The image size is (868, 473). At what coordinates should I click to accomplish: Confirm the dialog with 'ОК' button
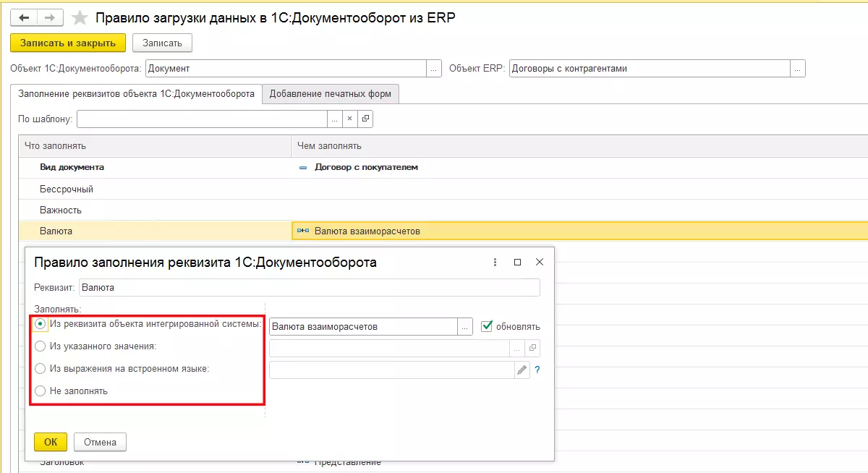(x=51, y=441)
